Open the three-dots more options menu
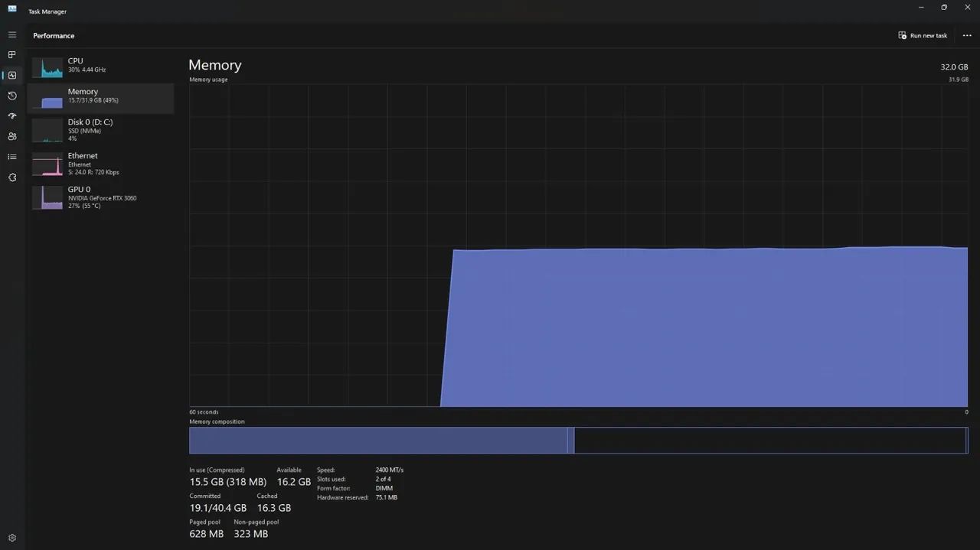The width and height of the screenshot is (980, 550). coord(967,35)
